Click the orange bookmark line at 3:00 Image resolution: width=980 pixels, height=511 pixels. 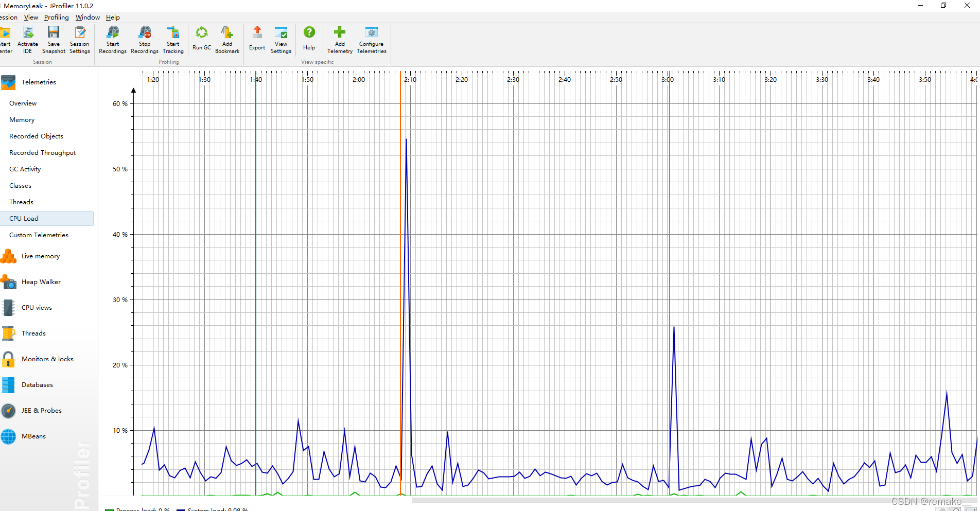[x=669, y=283]
